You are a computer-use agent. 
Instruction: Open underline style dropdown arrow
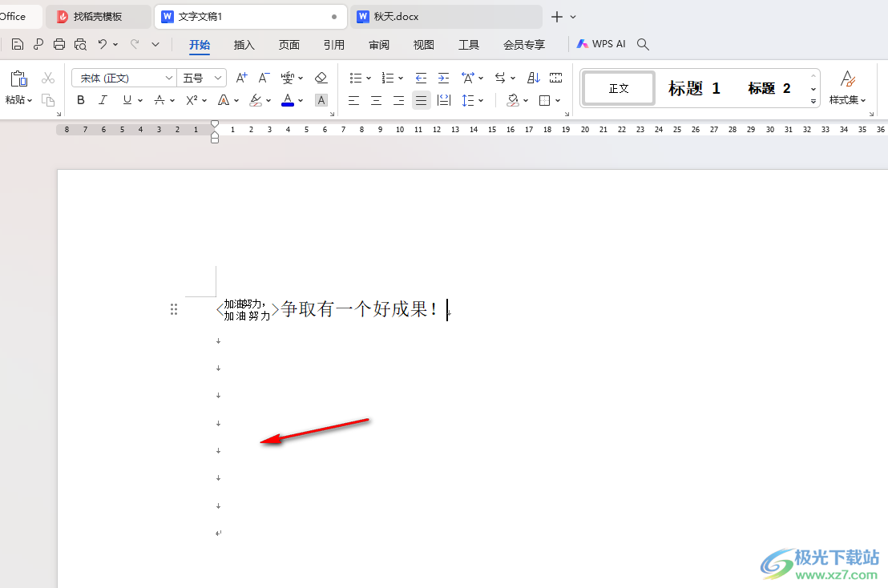point(140,101)
